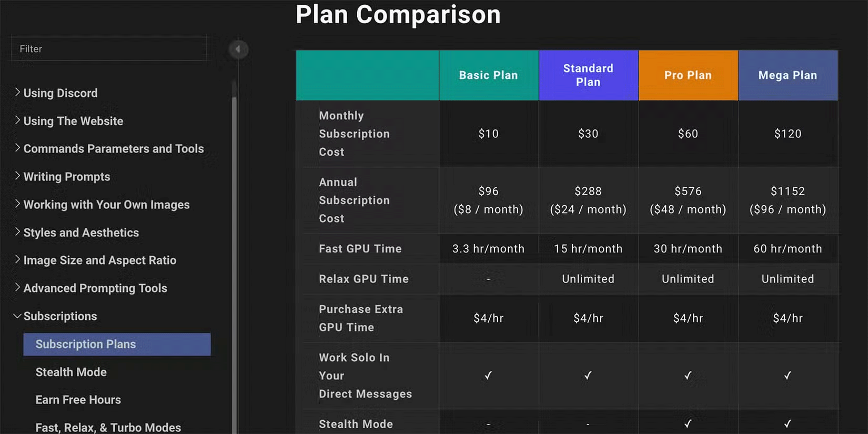Click the Basic Plan column header
Viewport: 868px width, 434px height.
tap(488, 75)
